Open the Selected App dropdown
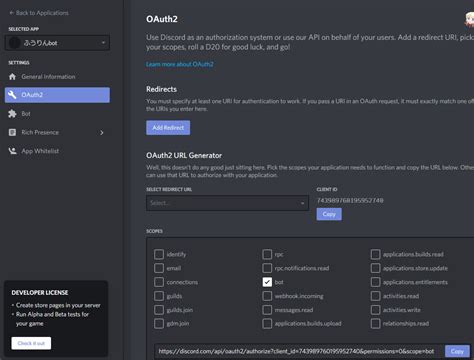 pyautogui.click(x=57, y=43)
